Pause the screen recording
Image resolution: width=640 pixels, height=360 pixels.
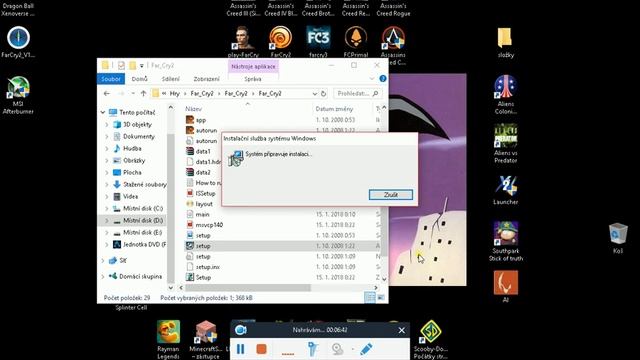(241, 349)
